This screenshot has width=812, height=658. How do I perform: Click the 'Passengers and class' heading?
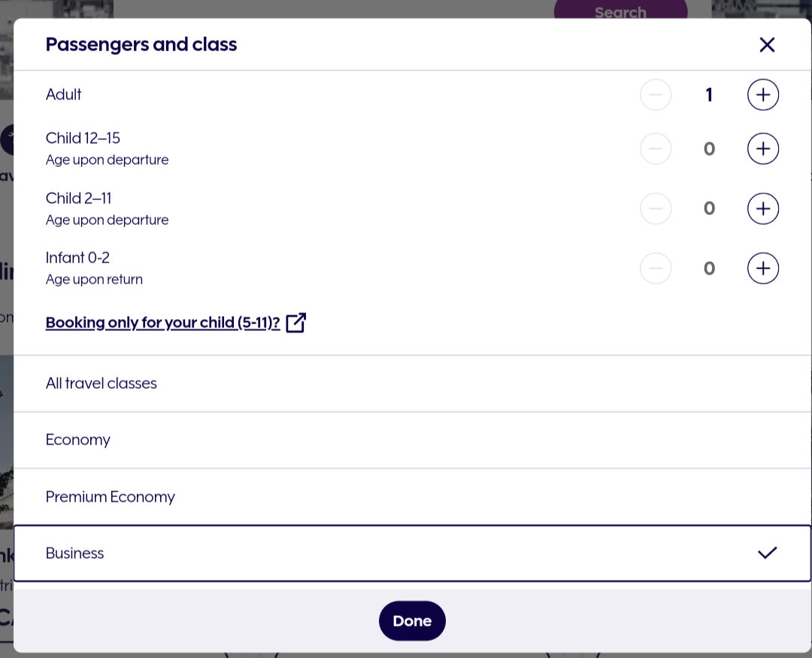point(141,45)
